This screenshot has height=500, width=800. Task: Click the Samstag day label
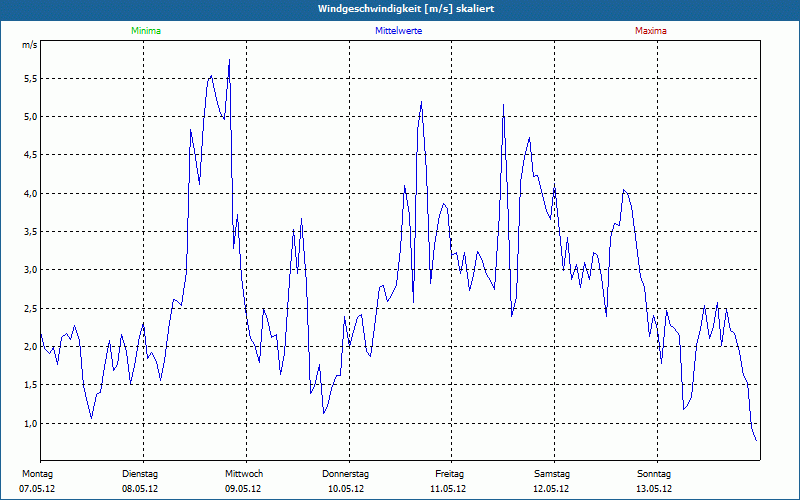[552, 474]
